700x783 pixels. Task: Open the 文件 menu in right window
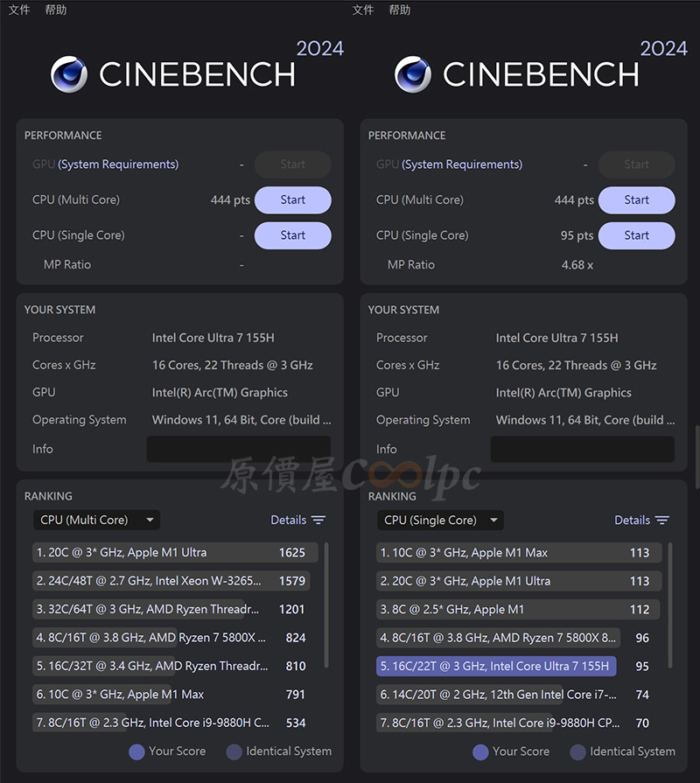(x=363, y=10)
